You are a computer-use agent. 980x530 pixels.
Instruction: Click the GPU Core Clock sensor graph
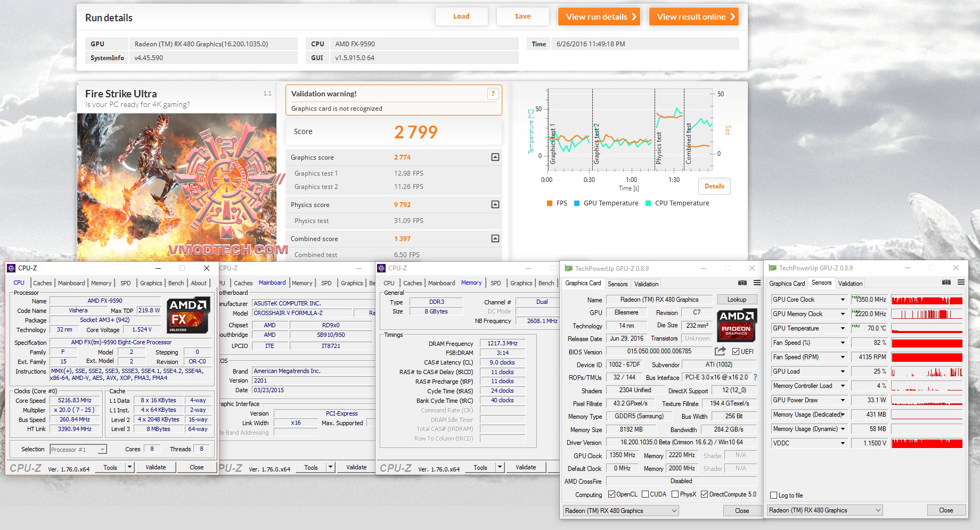(927, 300)
